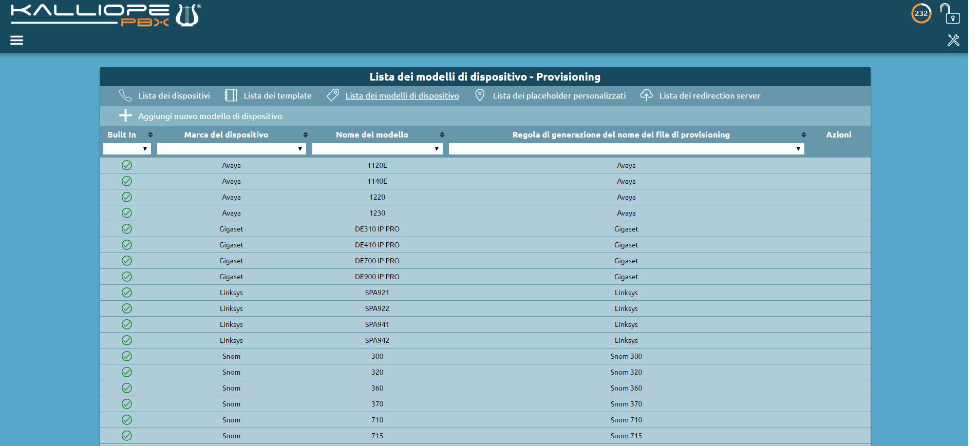Click the tag icon for device models

pos(333,95)
